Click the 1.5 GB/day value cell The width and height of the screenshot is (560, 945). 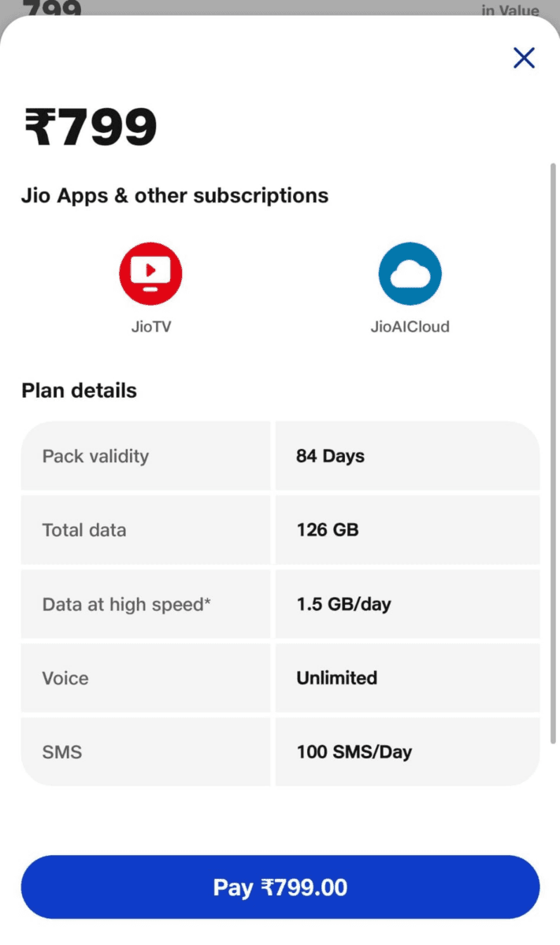[343, 604]
